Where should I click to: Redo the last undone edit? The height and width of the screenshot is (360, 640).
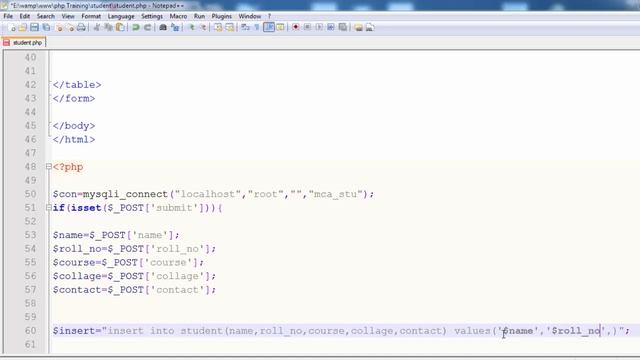click(147, 27)
